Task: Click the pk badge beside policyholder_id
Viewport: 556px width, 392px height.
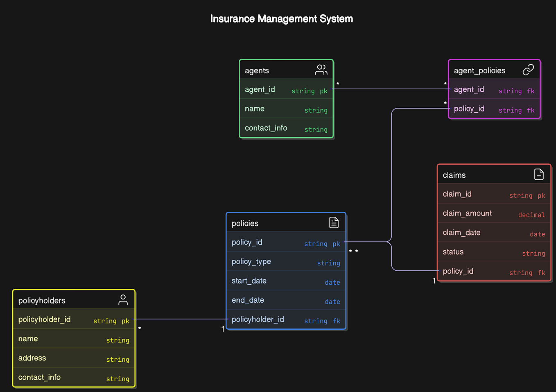Action: tap(125, 321)
